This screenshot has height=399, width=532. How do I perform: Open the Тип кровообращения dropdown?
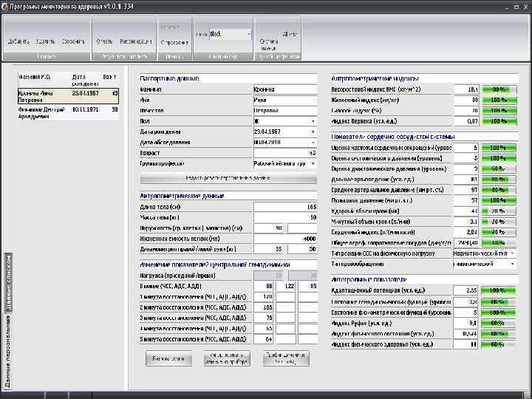tap(513, 264)
